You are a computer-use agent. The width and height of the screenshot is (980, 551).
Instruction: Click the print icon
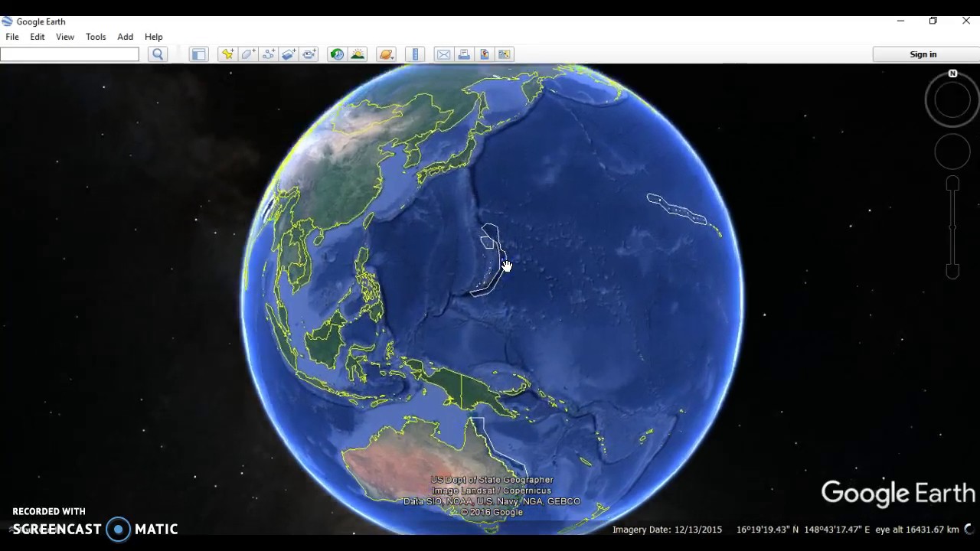coord(464,54)
